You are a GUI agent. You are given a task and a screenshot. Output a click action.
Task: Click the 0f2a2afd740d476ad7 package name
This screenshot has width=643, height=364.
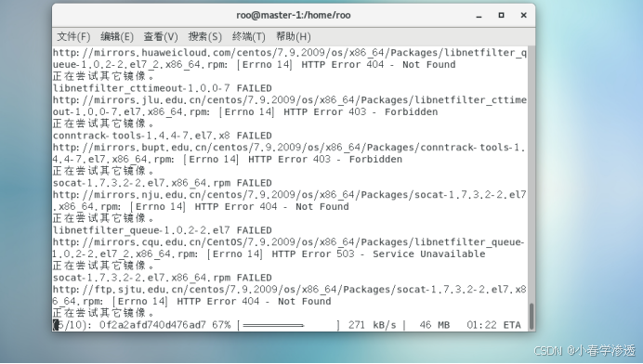[152, 325]
